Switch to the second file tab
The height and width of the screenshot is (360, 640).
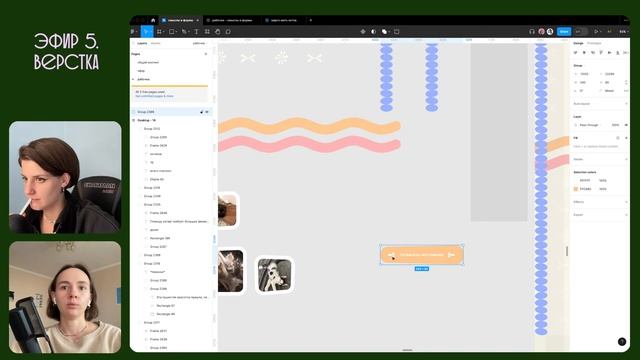[231, 20]
